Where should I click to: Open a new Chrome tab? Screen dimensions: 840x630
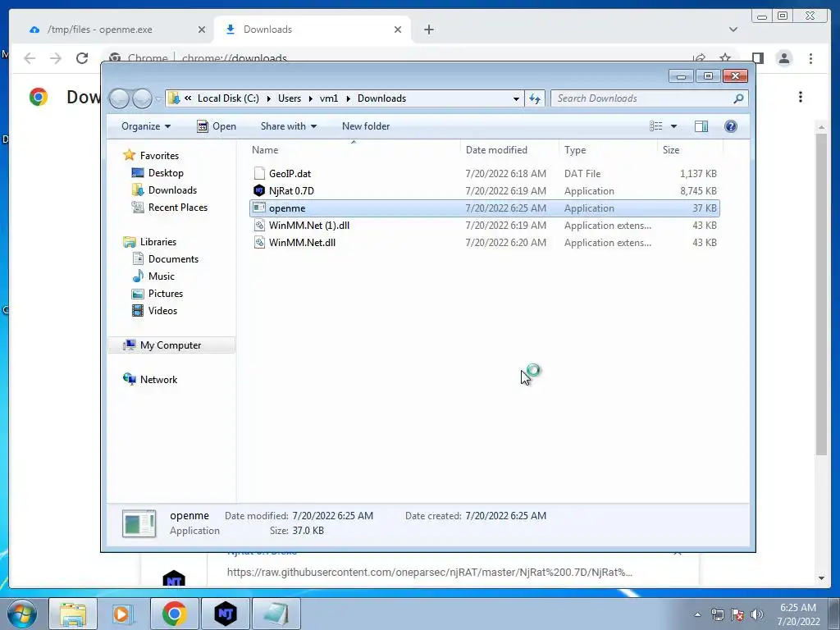coord(428,30)
